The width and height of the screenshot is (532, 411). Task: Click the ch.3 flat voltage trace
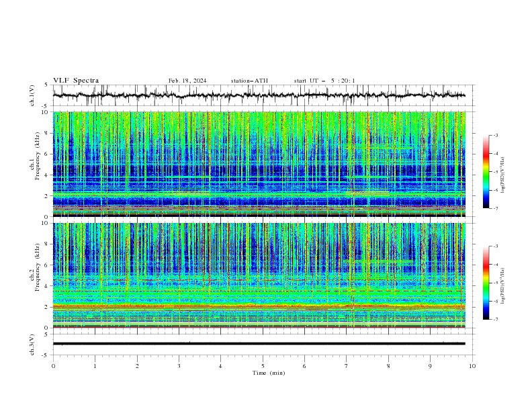click(259, 344)
